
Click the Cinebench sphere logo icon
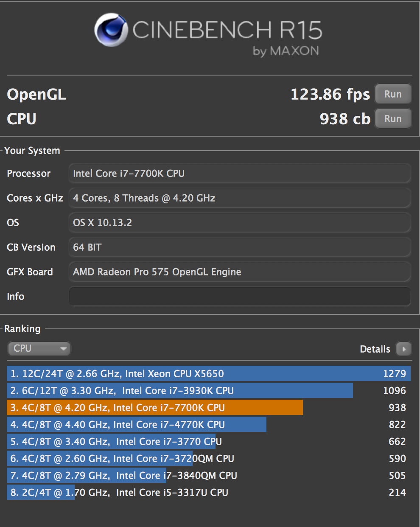click(x=111, y=30)
